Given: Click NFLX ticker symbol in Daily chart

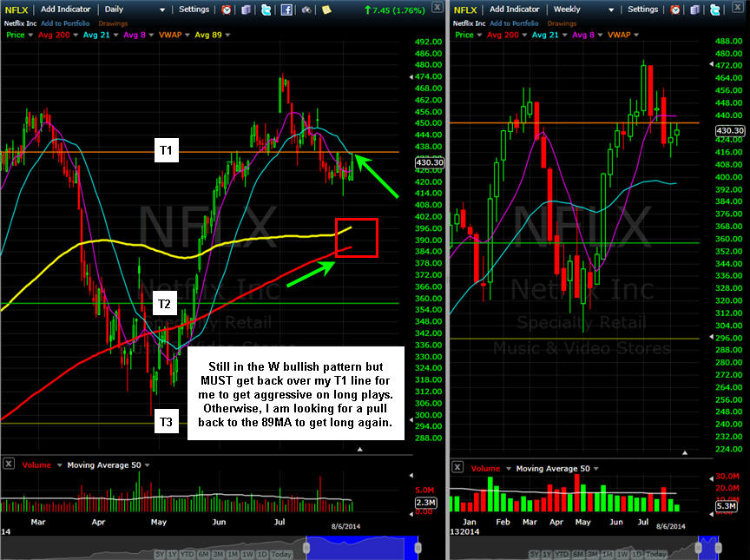Looking at the screenshot, I should 16,10.
